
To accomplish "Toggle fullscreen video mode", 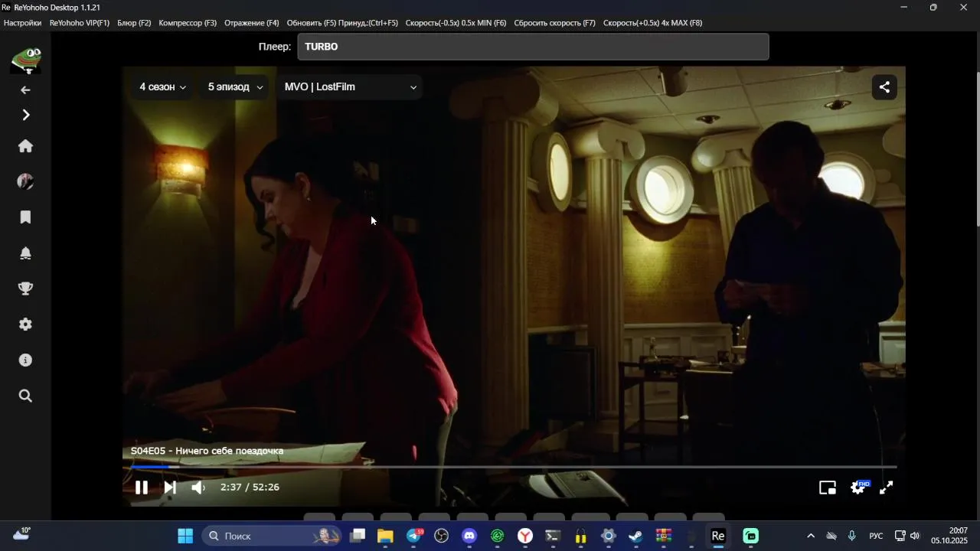I will click(887, 487).
